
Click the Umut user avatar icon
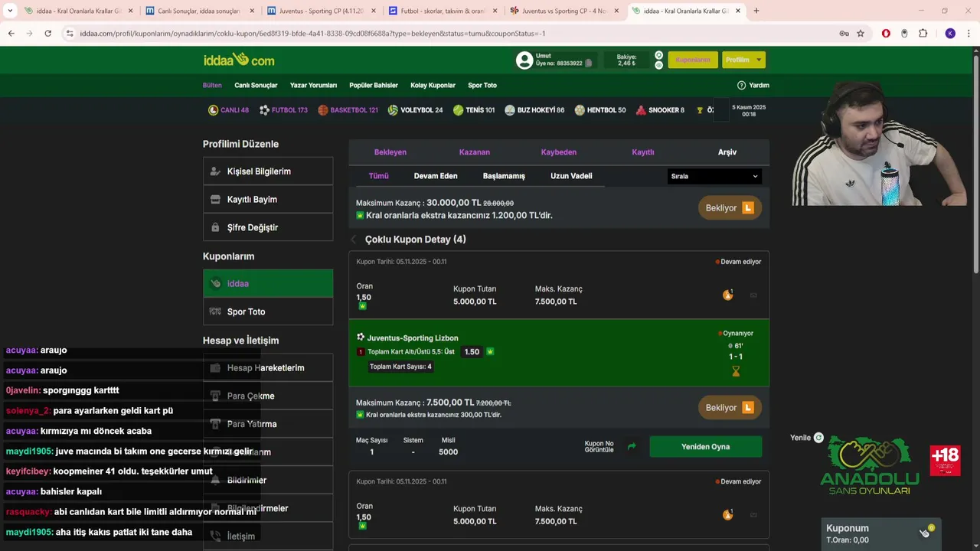tap(524, 60)
